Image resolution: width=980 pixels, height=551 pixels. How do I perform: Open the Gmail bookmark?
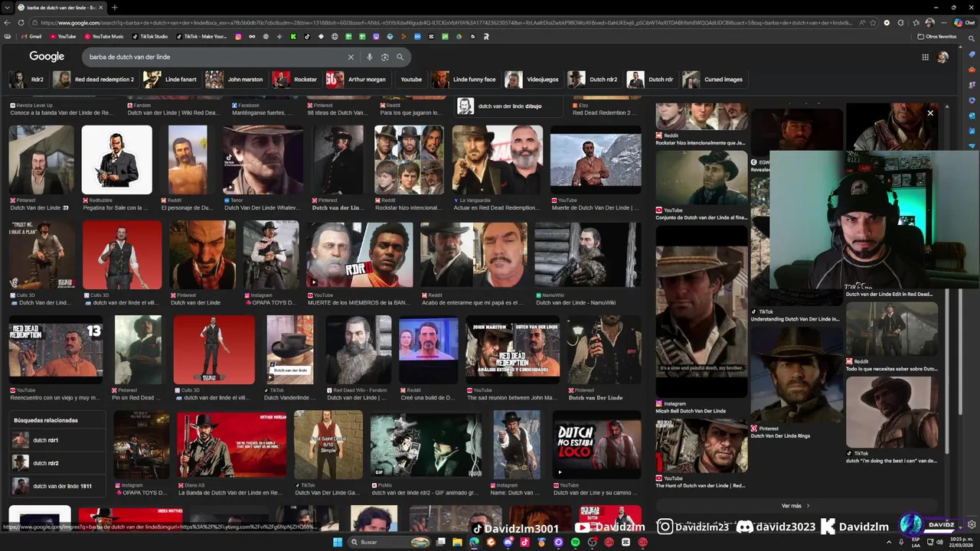coord(30,36)
